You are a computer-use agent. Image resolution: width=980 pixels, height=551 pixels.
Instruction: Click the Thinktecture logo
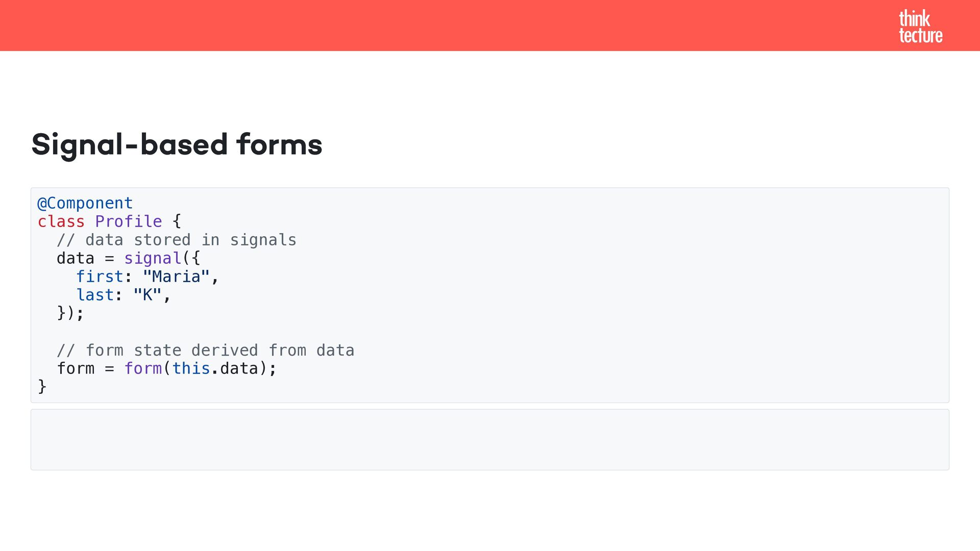pos(920,27)
